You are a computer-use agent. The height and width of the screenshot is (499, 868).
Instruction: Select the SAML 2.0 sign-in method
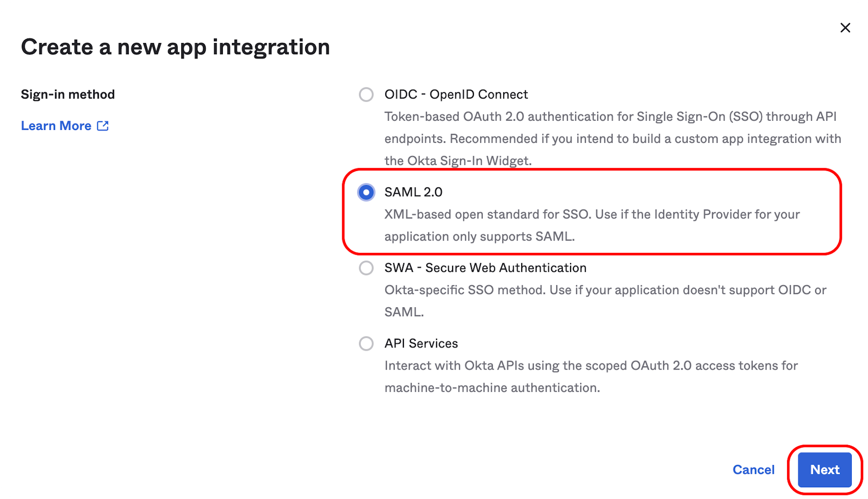pos(366,192)
